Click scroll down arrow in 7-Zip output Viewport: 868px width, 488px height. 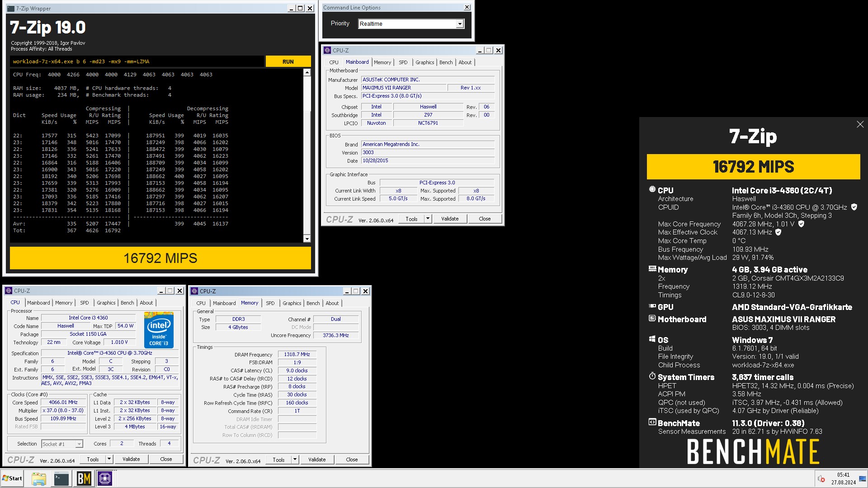point(307,239)
